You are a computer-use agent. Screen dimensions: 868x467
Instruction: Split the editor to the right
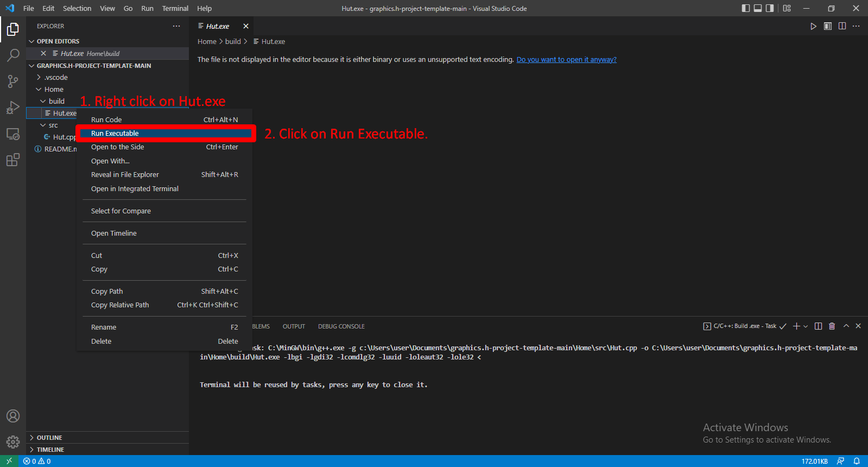point(842,26)
